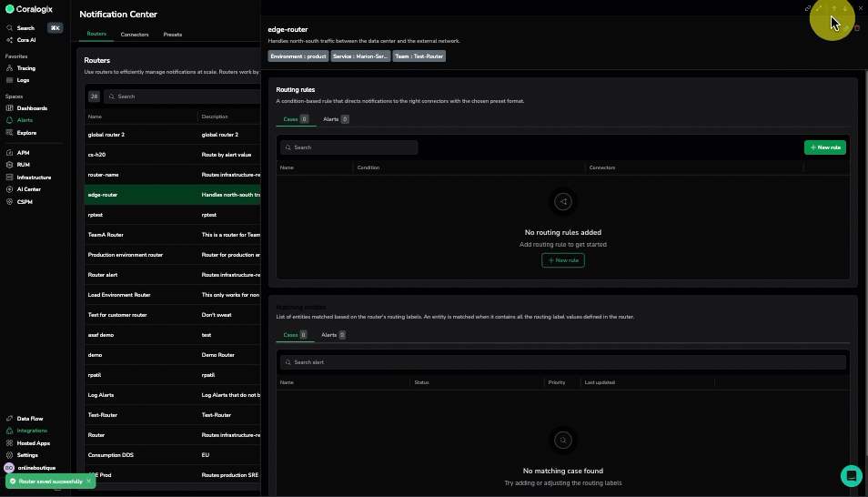Select the Alerts tab under Routing rules
Image resolution: width=868 pixels, height=497 pixels.
pos(335,119)
